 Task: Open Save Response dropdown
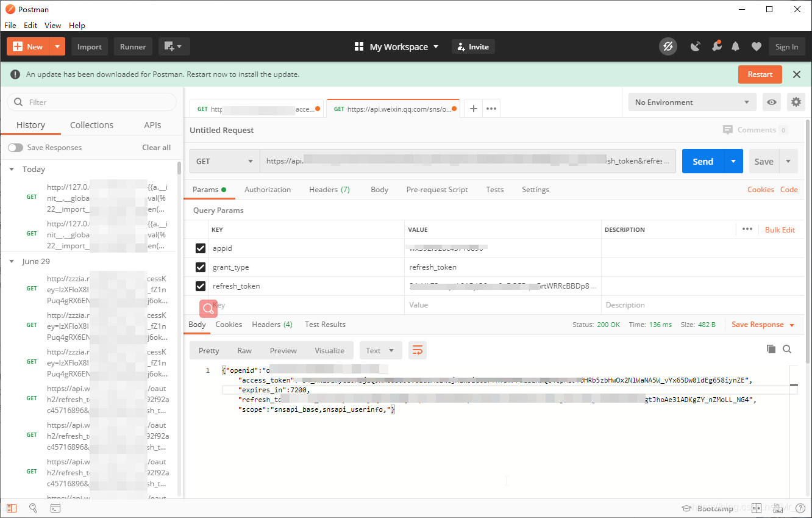(763, 325)
